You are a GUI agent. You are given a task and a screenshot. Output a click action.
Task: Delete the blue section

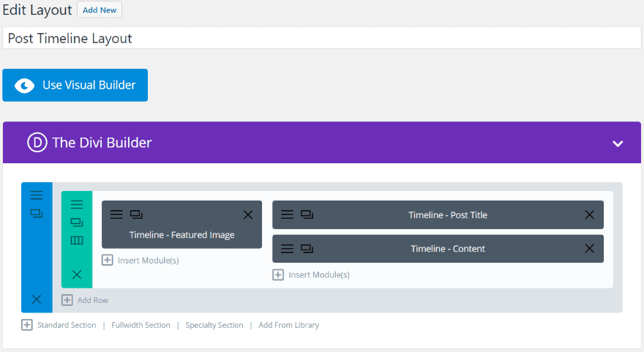[x=37, y=299]
